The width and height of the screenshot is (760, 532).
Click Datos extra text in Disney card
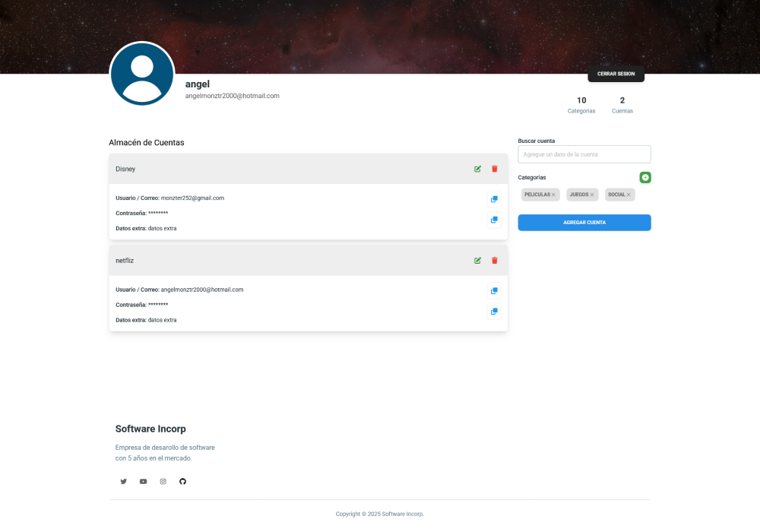click(146, 228)
